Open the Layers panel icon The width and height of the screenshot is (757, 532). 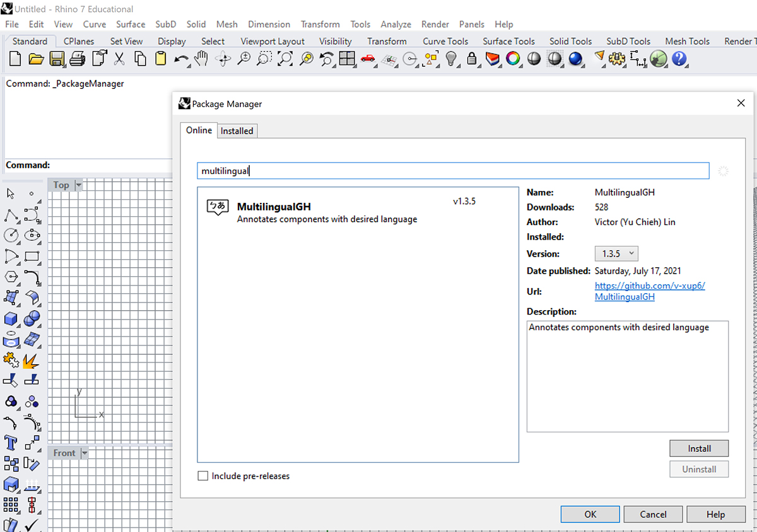coord(493,59)
